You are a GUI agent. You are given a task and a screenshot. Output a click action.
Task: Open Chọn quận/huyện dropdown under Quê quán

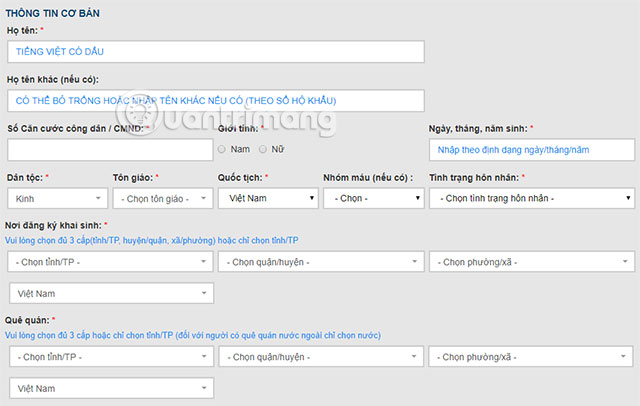[321, 357]
